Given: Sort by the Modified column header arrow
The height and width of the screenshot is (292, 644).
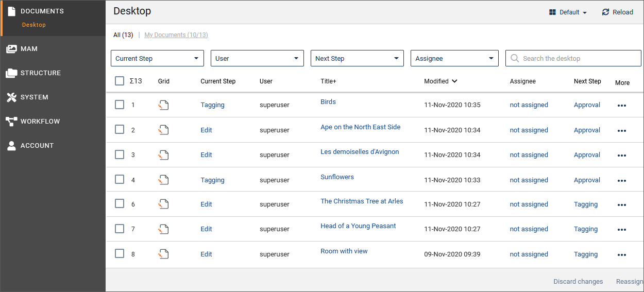Looking at the screenshot, I should tap(454, 81).
